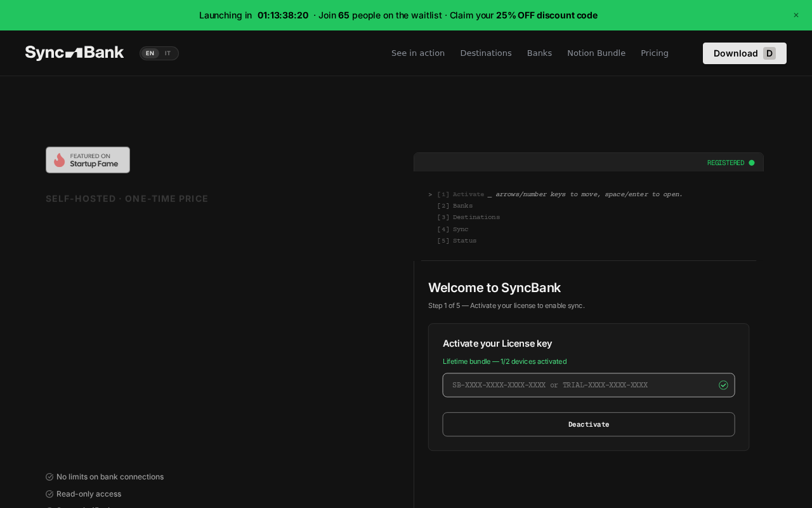
Task: Switch language to EN
Action: [150, 53]
